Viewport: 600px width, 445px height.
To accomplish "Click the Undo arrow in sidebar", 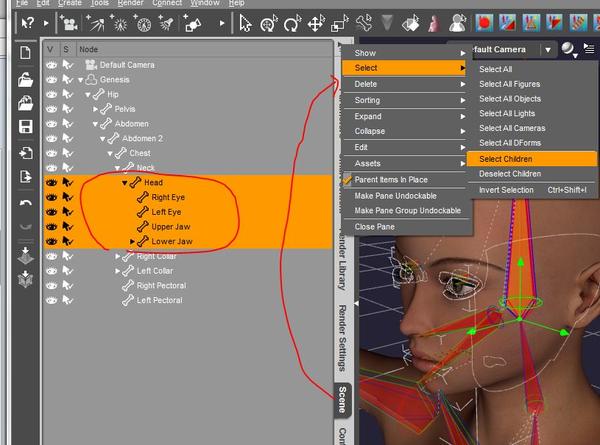I will coord(26,203).
